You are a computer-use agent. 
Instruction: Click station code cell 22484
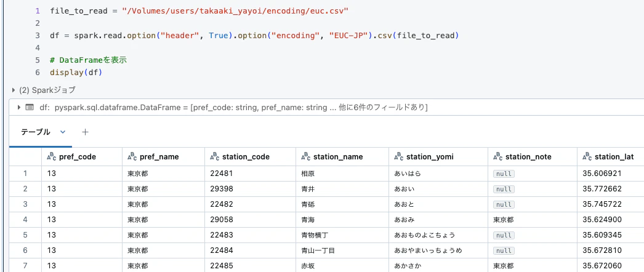pyautogui.click(x=250, y=250)
